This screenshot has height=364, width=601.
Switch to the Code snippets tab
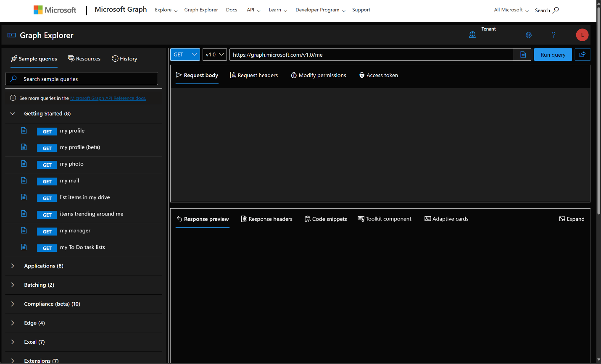pos(326,219)
